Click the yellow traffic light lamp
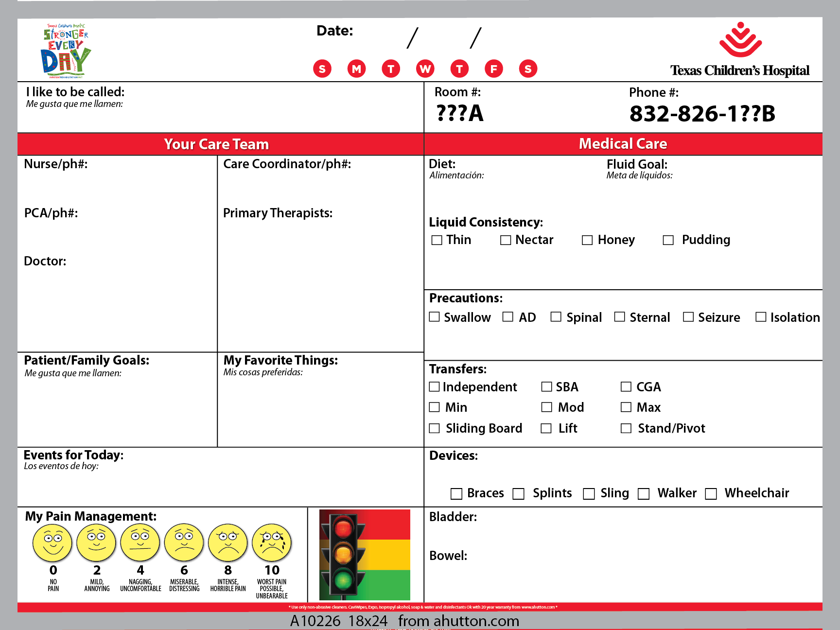Screen dimensions: 840x630 (x=343, y=554)
